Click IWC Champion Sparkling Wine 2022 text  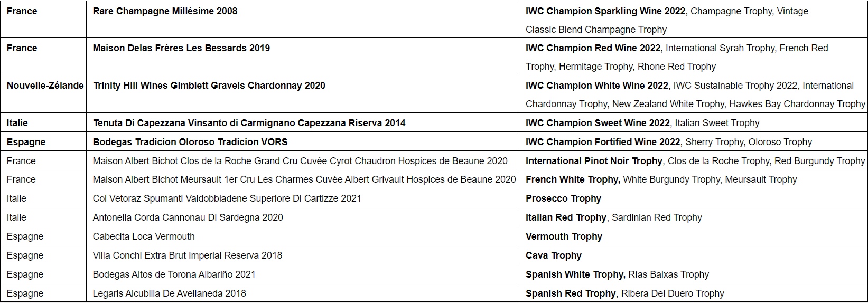[x=605, y=11]
